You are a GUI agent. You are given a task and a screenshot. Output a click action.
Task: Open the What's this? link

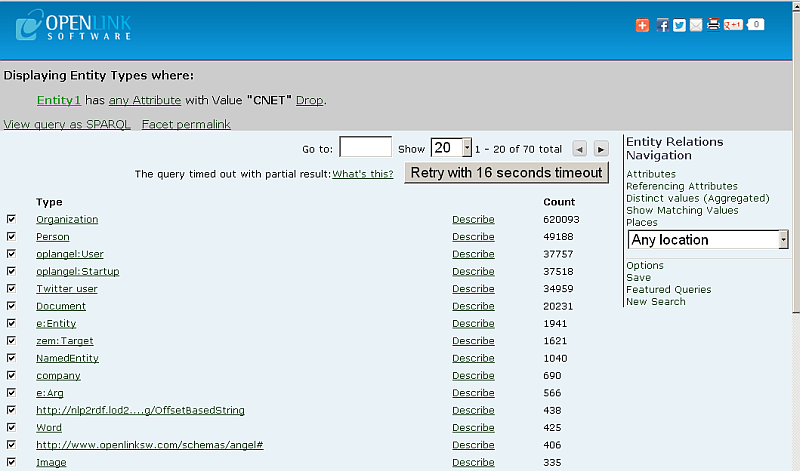(x=363, y=174)
